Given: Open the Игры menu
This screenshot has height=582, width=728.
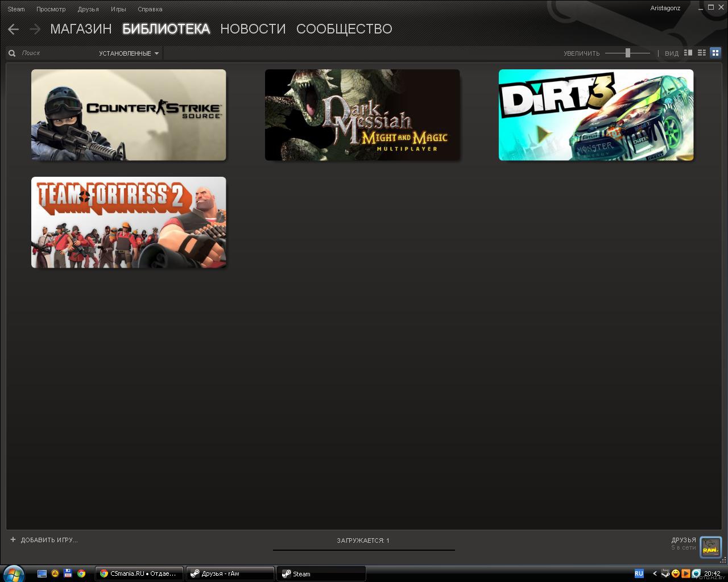Looking at the screenshot, I should pyautogui.click(x=118, y=9).
